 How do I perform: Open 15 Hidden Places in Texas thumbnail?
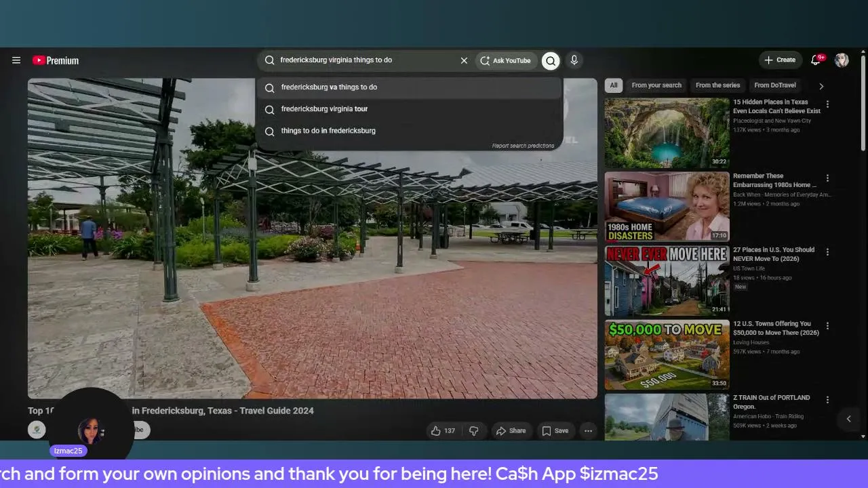(667, 133)
